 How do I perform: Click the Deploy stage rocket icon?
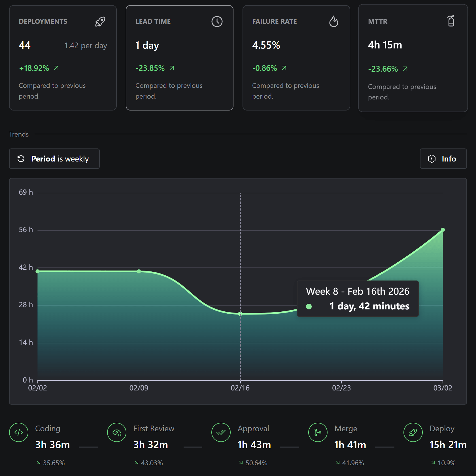(413, 432)
